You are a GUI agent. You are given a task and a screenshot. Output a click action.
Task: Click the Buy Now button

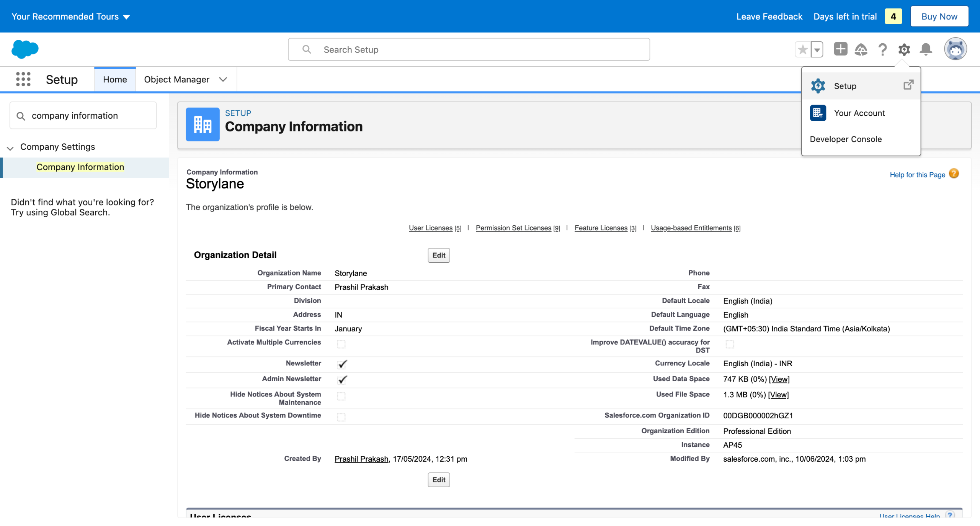tap(939, 16)
